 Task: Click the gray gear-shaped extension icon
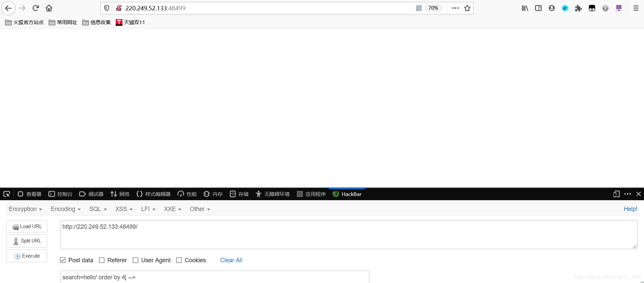pos(605,8)
